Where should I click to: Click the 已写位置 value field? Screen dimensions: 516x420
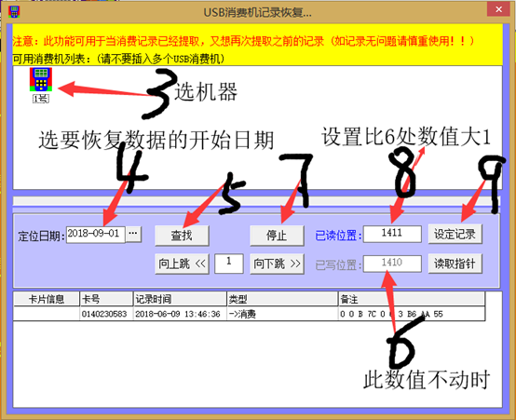(x=392, y=264)
